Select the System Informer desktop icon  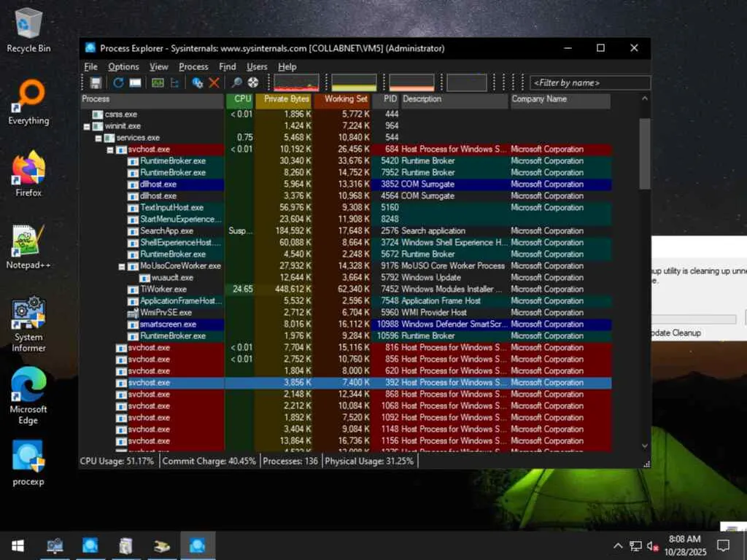coord(28,324)
